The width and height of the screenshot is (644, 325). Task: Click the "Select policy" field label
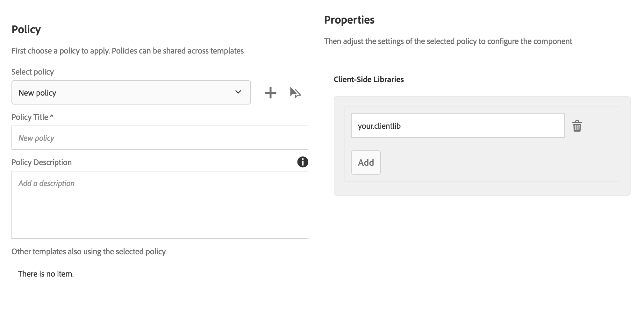[32, 72]
